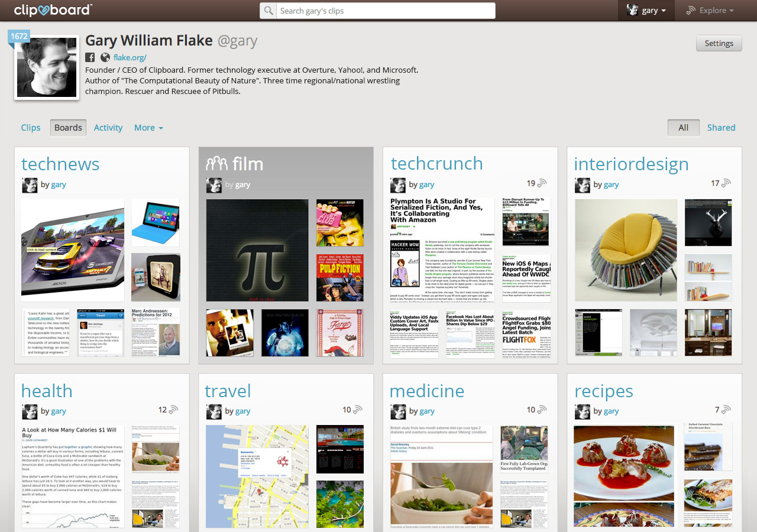Click the Gary William Flake name heading
The height and width of the screenshot is (532, 757).
pyautogui.click(x=149, y=40)
